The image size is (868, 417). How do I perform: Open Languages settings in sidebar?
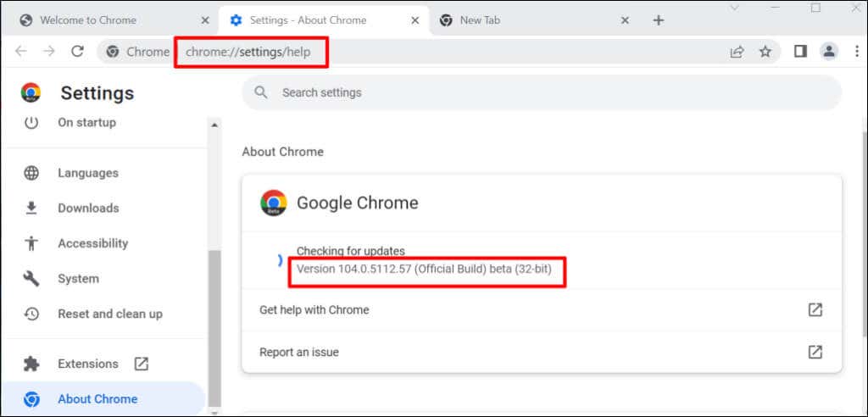coord(87,173)
